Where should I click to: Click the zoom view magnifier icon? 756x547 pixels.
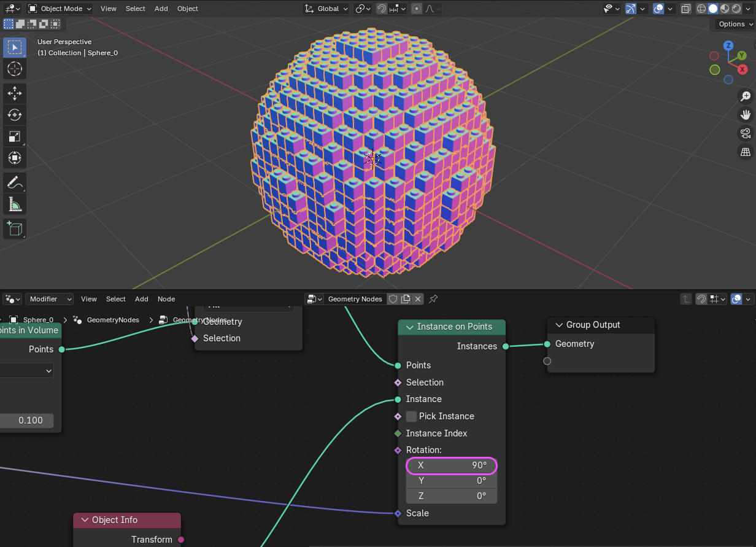click(746, 96)
